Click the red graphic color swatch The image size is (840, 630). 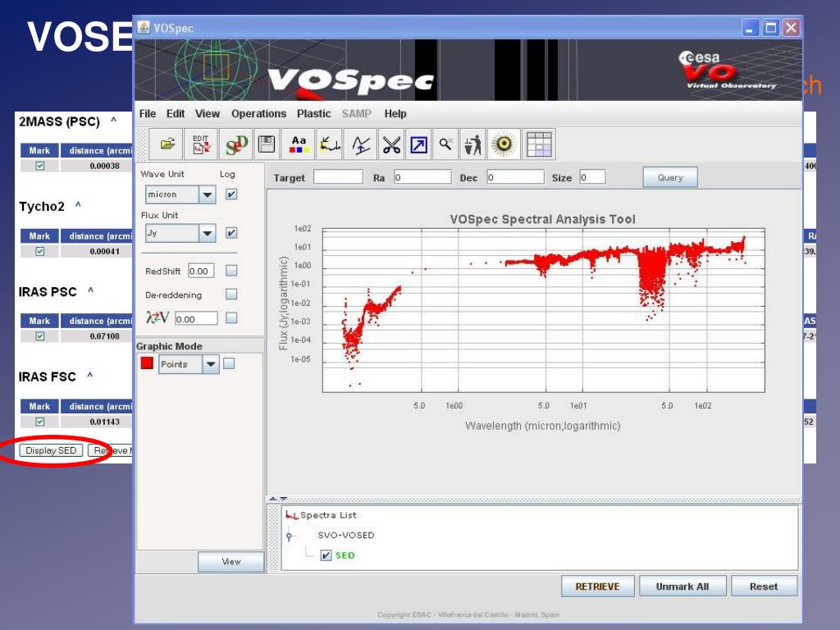pos(147,363)
